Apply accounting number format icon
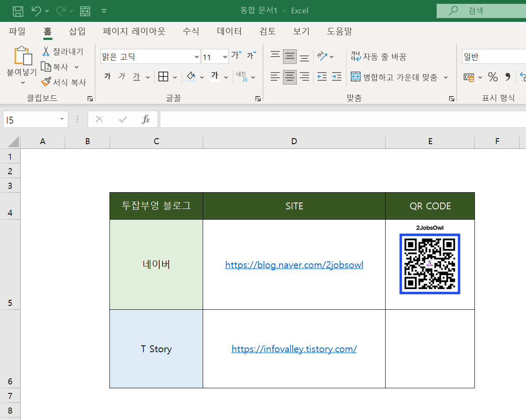The height and width of the screenshot is (420, 526). (469, 77)
